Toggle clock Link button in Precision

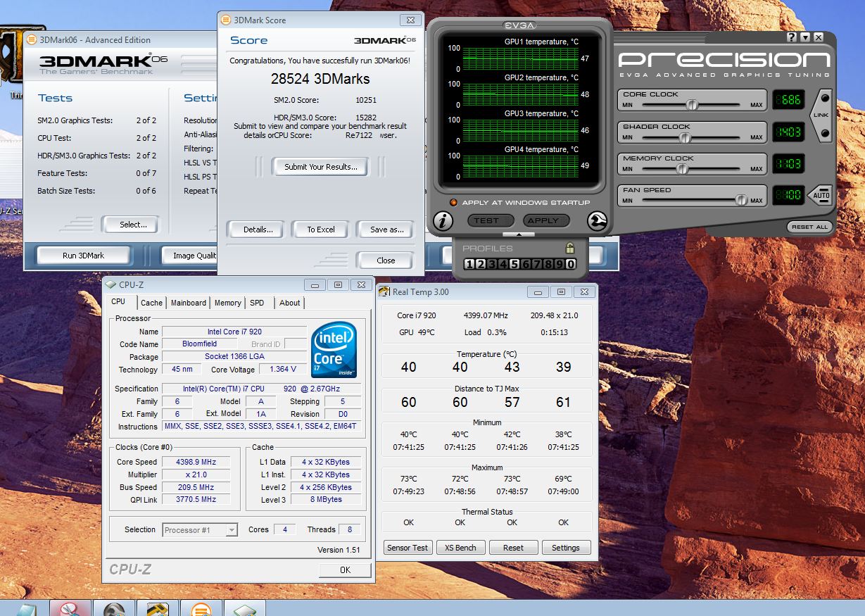tap(821, 115)
